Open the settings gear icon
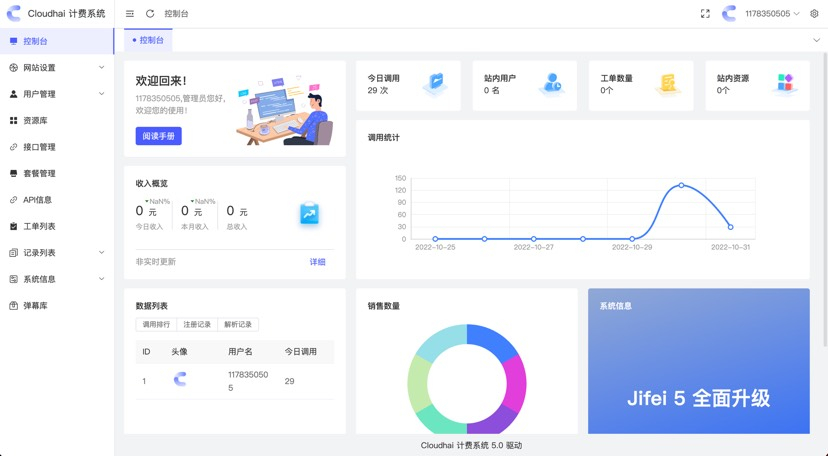Image resolution: width=828 pixels, height=456 pixels. click(x=814, y=14)
